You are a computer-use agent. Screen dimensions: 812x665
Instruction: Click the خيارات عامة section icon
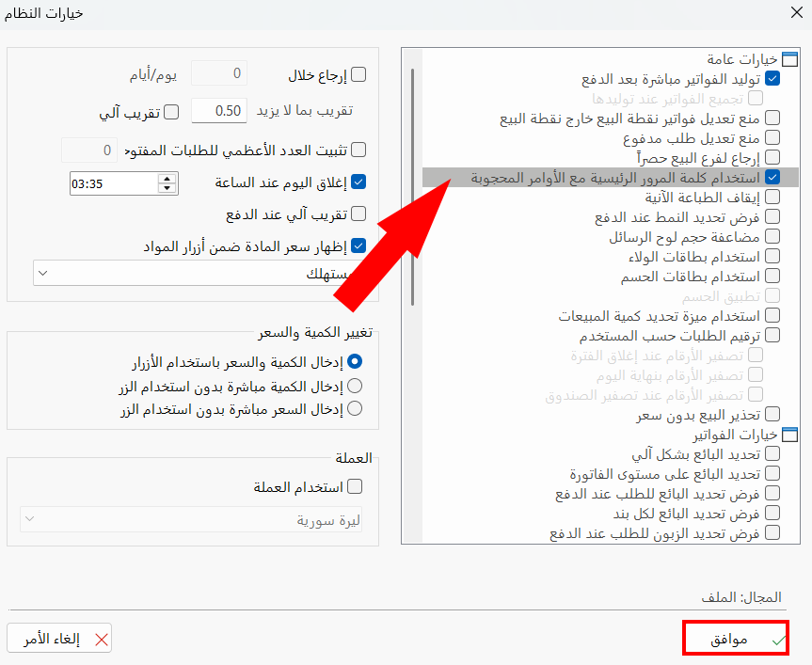coord(788,58)
